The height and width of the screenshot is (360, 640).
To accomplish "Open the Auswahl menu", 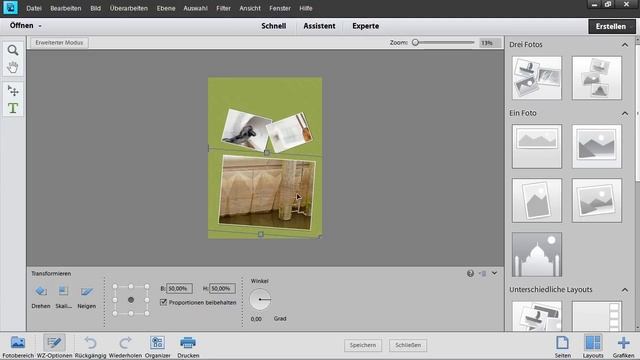I will tap(195, 8).
